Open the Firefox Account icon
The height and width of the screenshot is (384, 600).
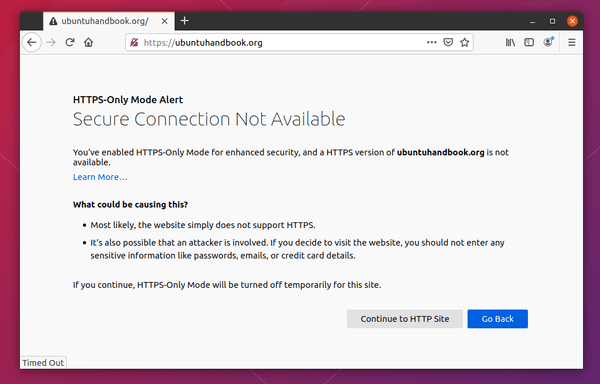pyautogui.click(x=548, y=42)
